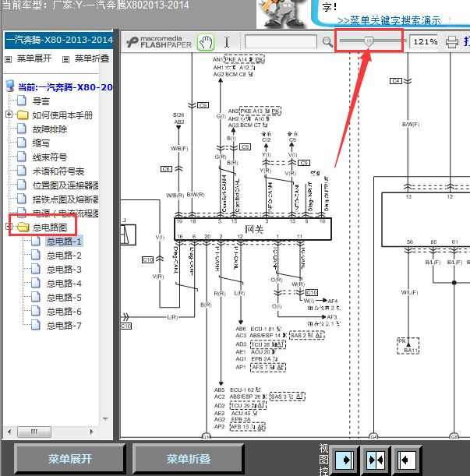Image resolution: width=470 pixels, height=476 pixels.
Task: Click the bottom 菜单展开 button
Action: click(70, 459)
